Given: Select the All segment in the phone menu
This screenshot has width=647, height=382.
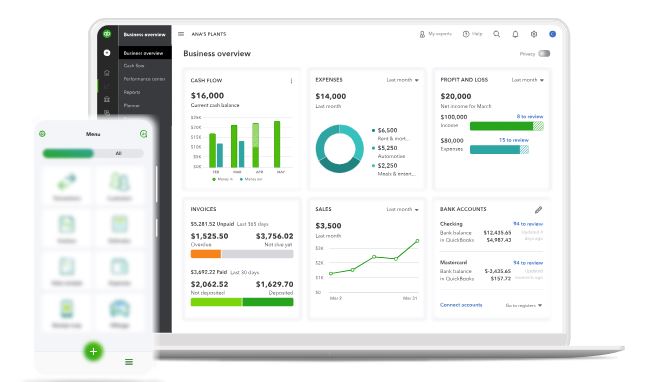Looking at the screenshot, I should [118, 153].
